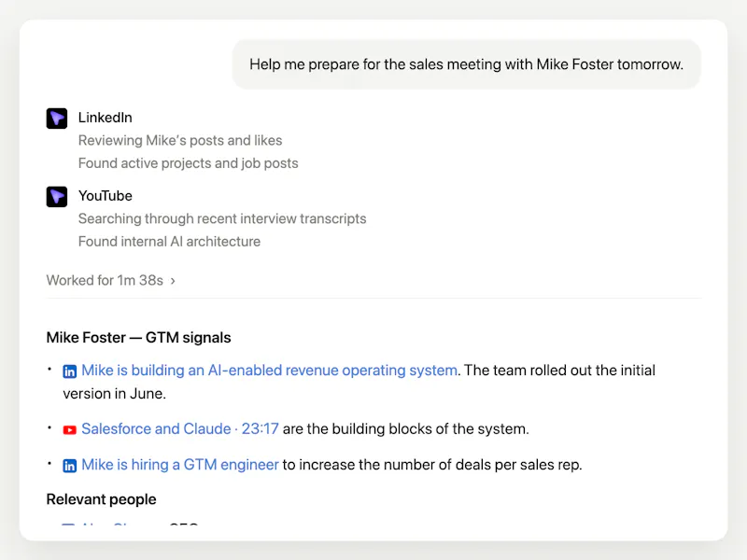This screenshot has width=747, height=560.
Task: Open 'Mike is hiring a GTM engineer' link
Action: (180, 464)
